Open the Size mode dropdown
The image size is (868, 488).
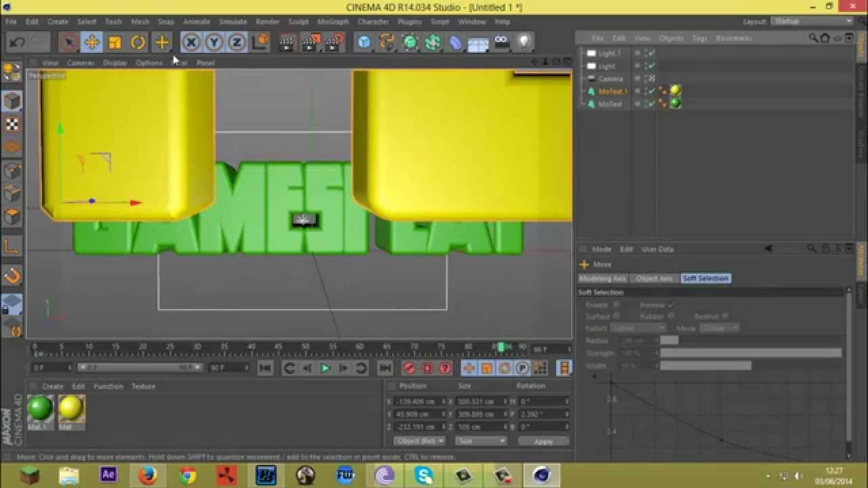pyautogui.click(x=481, y=441)
